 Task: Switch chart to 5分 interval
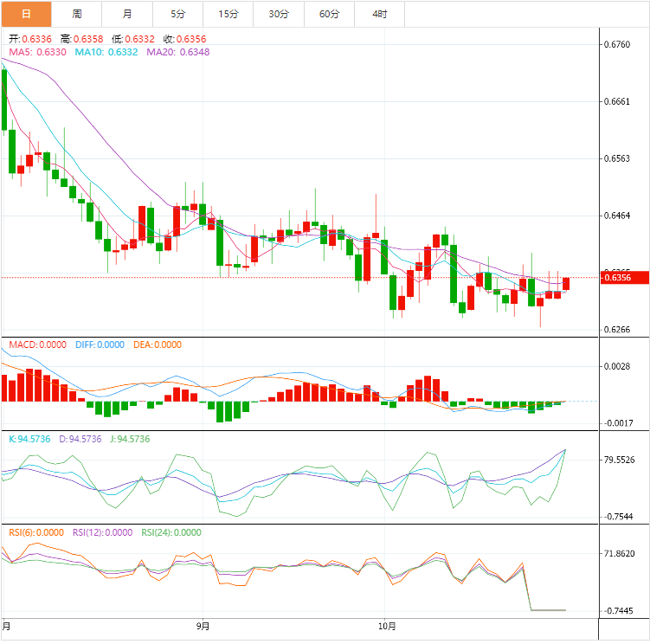178,14
